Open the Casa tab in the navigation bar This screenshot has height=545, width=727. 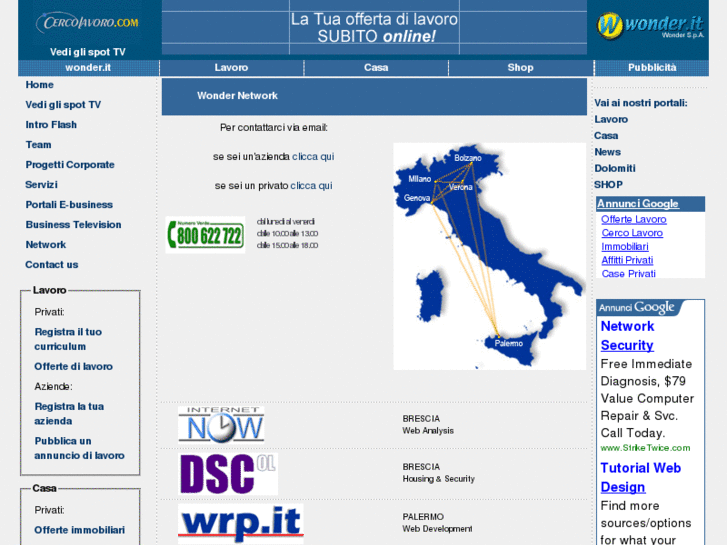376,68
